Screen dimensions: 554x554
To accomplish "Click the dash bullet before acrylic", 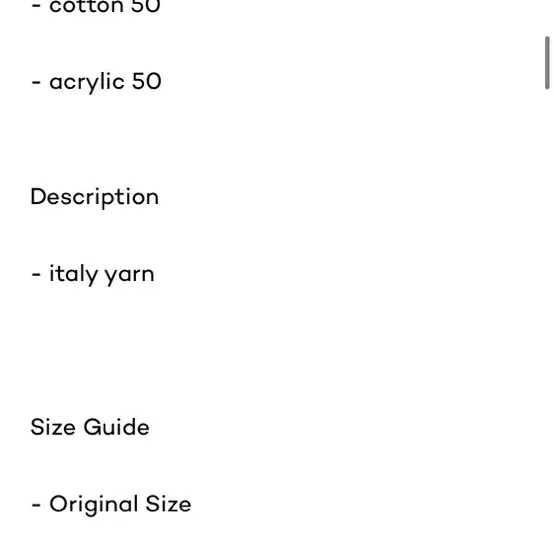I will coord(36,83).
